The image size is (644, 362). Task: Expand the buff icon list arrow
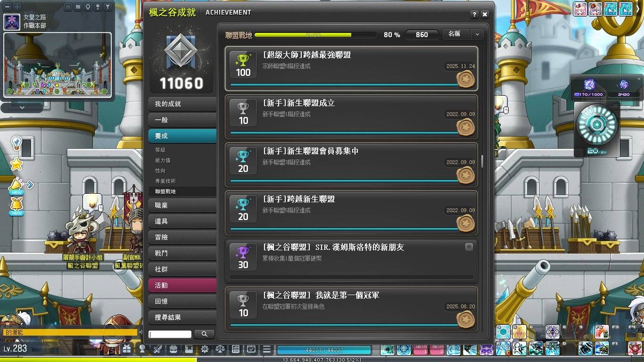coord(31,185)
